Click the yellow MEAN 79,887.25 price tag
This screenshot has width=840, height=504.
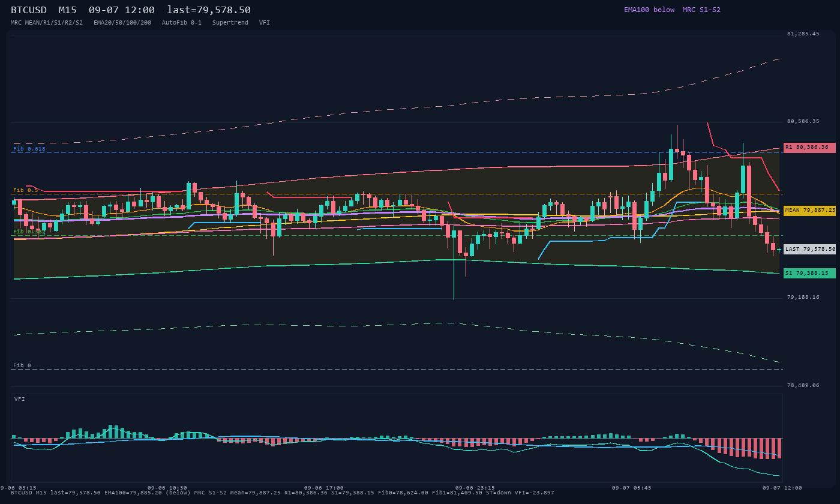tap(809, 211)
